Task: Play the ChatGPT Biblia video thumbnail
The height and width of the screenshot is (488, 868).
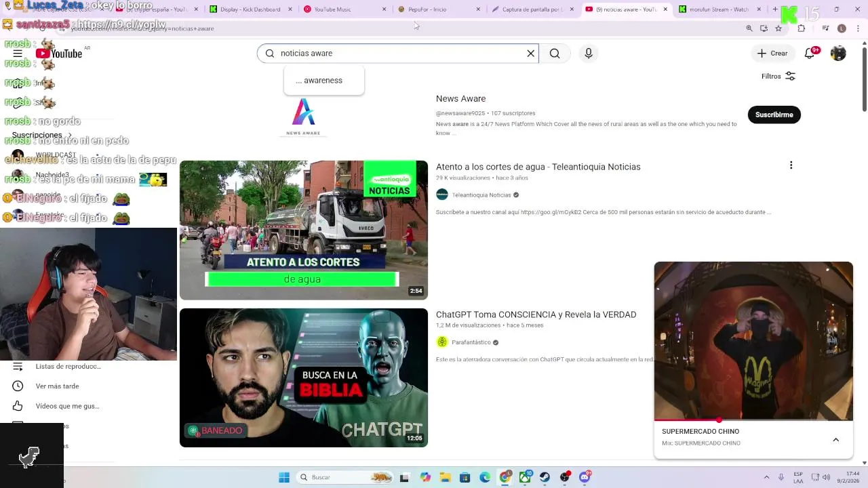Action: pyautogui.click(x=303, y=378)
